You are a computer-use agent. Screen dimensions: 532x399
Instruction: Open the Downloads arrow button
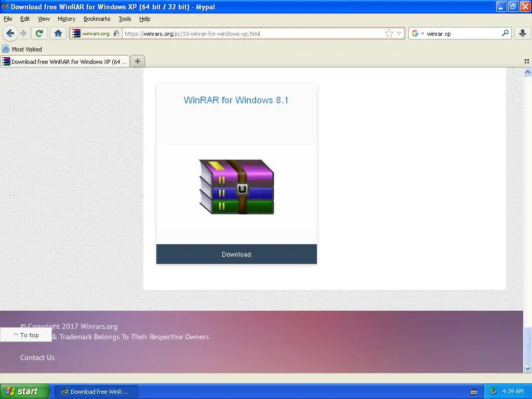coord(523,33)
